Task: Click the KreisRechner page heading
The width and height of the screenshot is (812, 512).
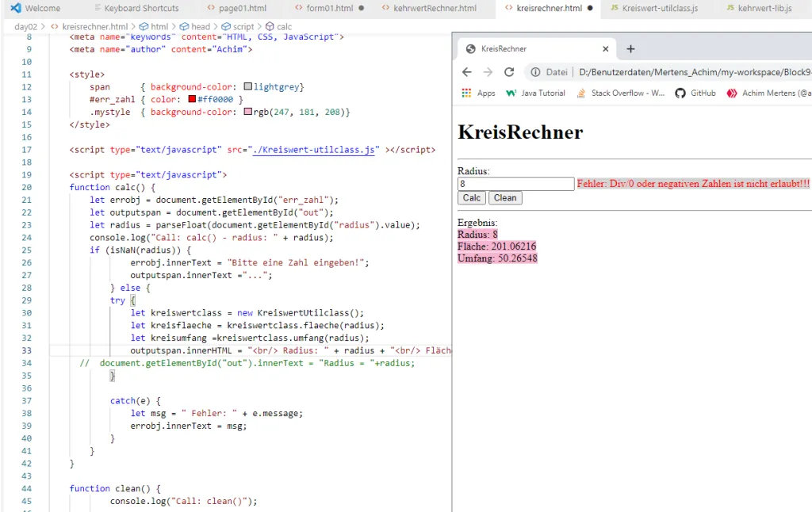Action: click(x=520, y=132)
